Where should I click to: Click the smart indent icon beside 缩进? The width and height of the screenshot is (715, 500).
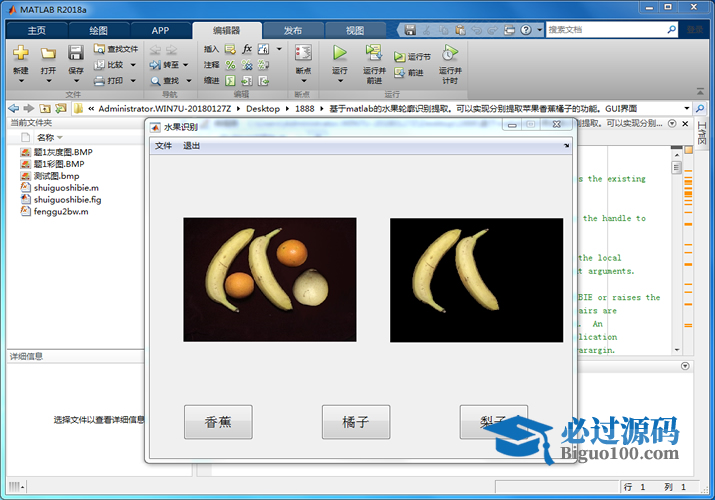point(230,81)
